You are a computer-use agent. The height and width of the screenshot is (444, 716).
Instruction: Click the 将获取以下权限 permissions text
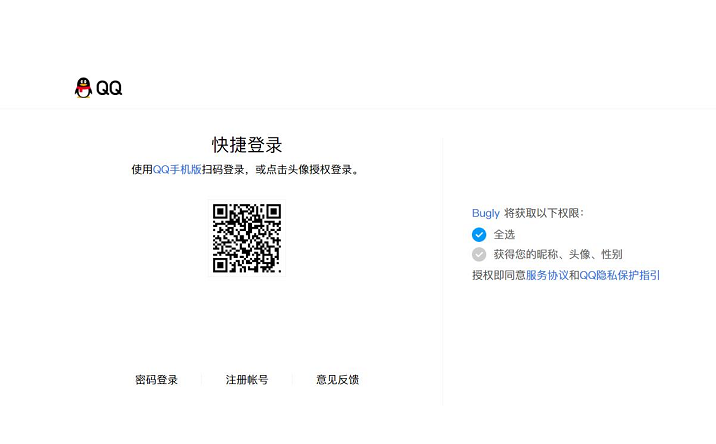(543, 213)
